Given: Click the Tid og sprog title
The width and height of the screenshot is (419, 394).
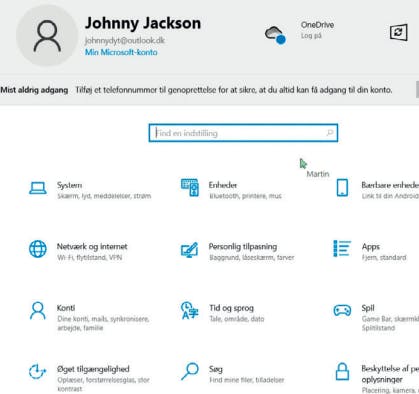Looking at the screenshot, I should tap(231, 308).
